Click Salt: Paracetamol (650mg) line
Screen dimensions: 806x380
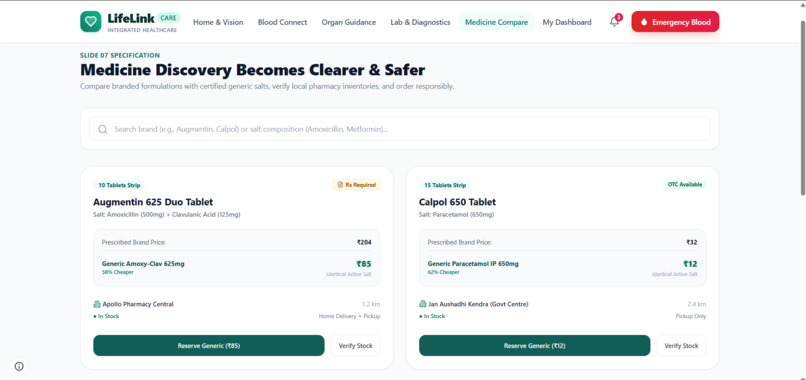[x=457, y=214]
